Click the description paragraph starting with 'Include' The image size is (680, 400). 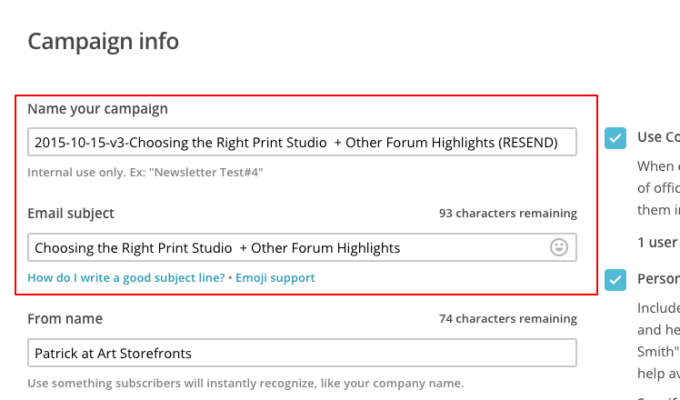658,309
